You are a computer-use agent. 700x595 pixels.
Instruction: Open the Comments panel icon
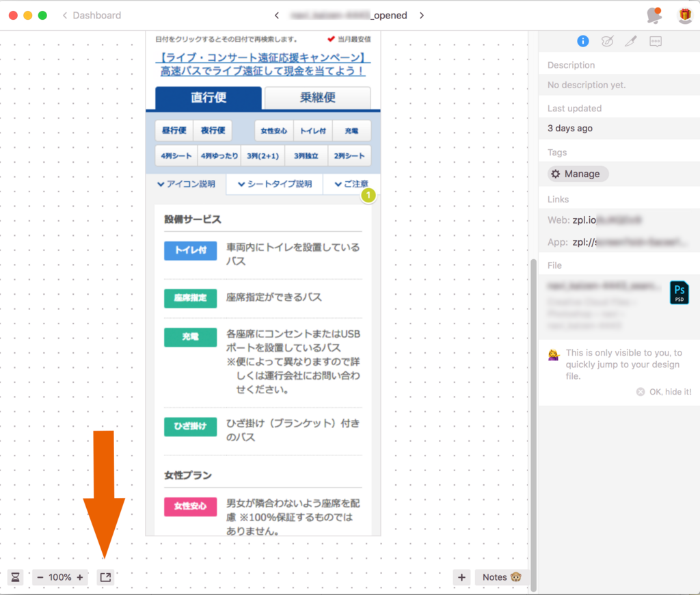coord(655,41)
